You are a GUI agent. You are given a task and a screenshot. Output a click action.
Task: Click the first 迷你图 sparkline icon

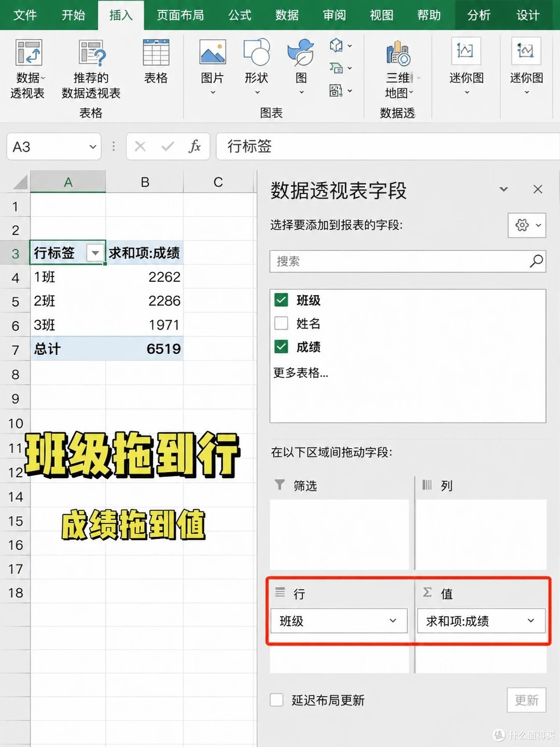pyautogui.click(x=466, y=51)
